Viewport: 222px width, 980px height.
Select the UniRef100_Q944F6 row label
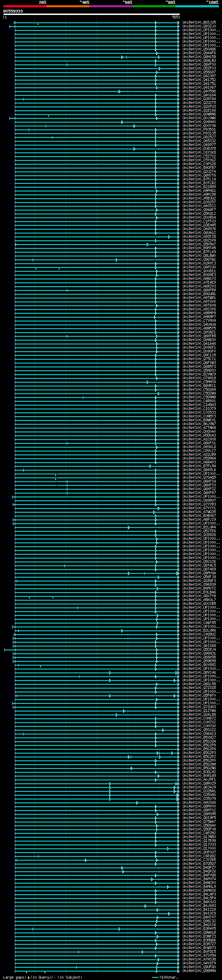pyautogui.click(x=199, y=53)
